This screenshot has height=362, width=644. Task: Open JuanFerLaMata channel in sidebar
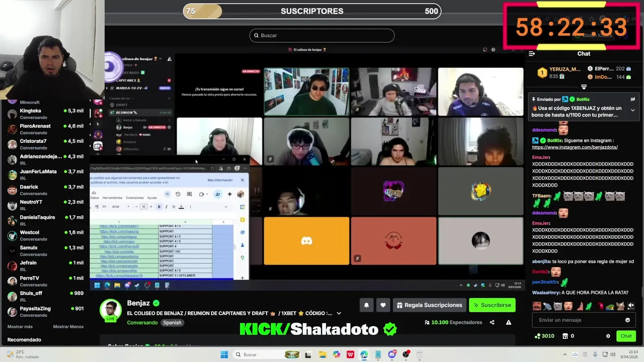coord(45,174)
